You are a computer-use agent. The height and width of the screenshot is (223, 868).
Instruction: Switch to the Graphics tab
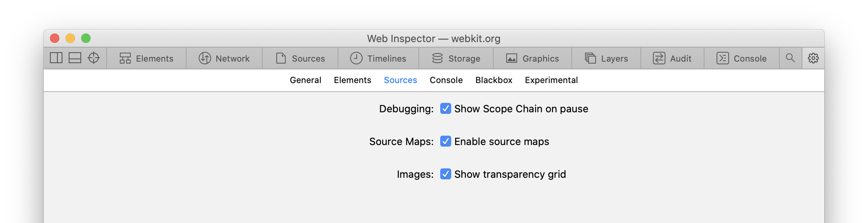point(532,58)
